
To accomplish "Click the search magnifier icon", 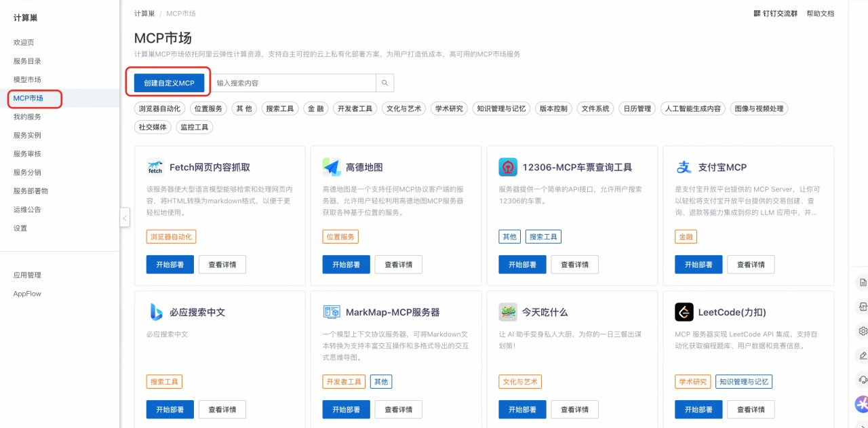I will (384, 83).
